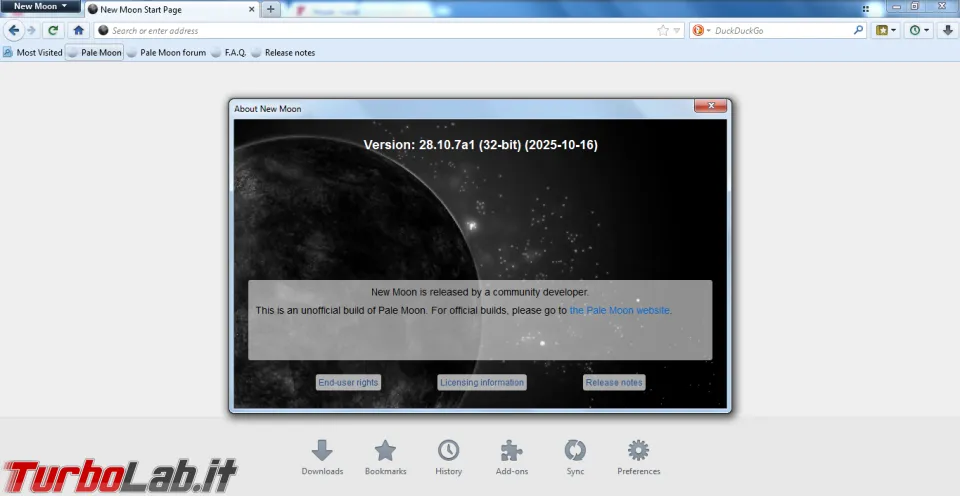Click the toolbar downloads arrow icon
The image size is (960, 496).
pyautogui.click(x=946, y=30)
